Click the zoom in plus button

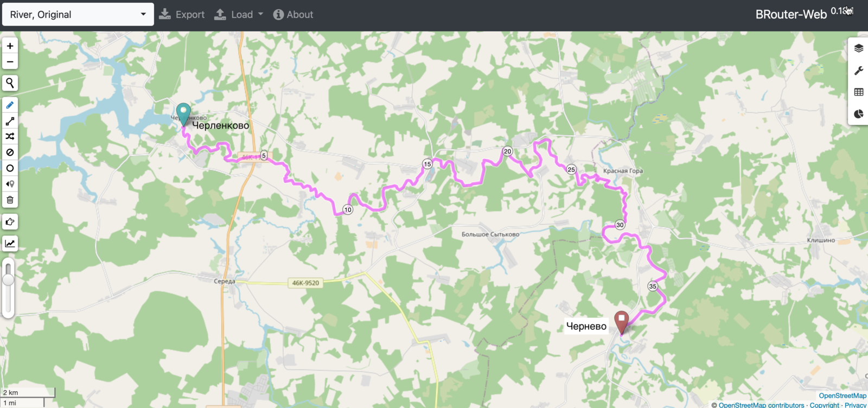[10, 46]
